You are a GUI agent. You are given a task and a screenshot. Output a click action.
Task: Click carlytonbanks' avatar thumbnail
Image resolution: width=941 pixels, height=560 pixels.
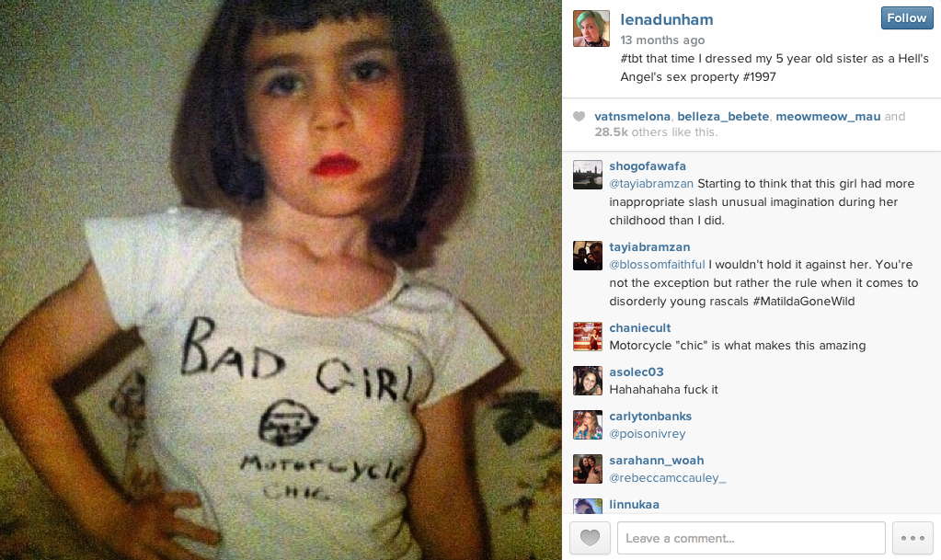coord(588,425)
